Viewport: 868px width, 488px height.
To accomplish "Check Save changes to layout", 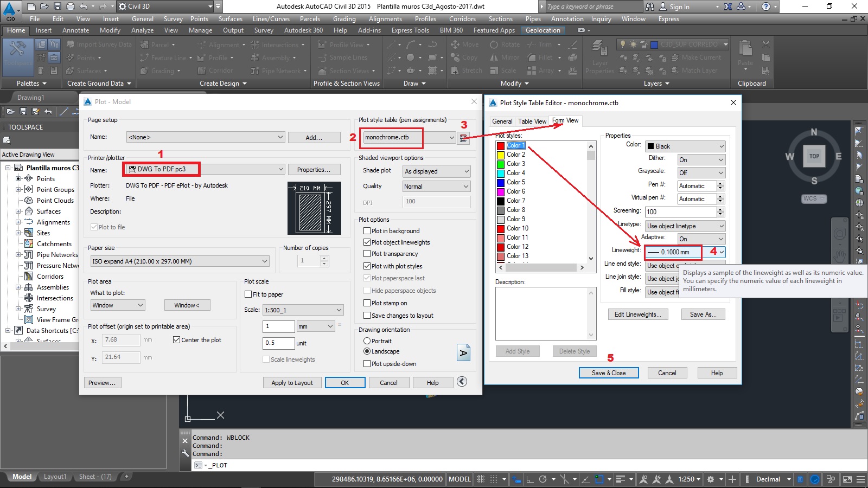I will (x=367, y=316).
